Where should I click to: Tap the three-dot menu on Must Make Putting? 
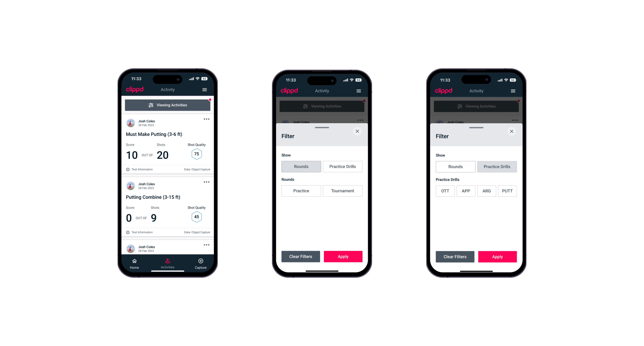coord(206,119)
